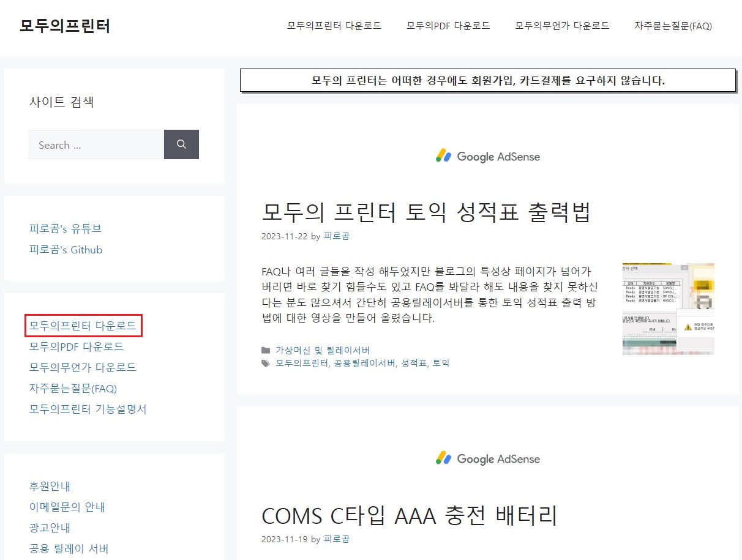
Task: Click author 피로곰 on the 2023-11-19 post
Action: (336, 539)
